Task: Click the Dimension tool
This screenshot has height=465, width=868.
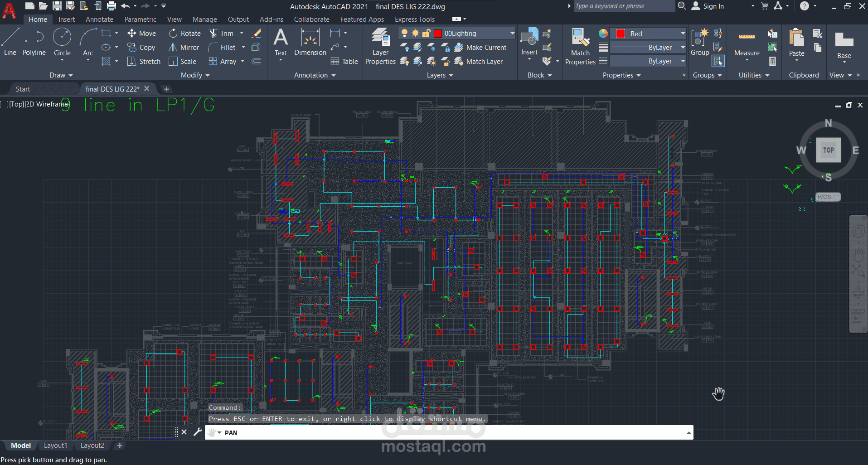Action: [x=310, y=42]
